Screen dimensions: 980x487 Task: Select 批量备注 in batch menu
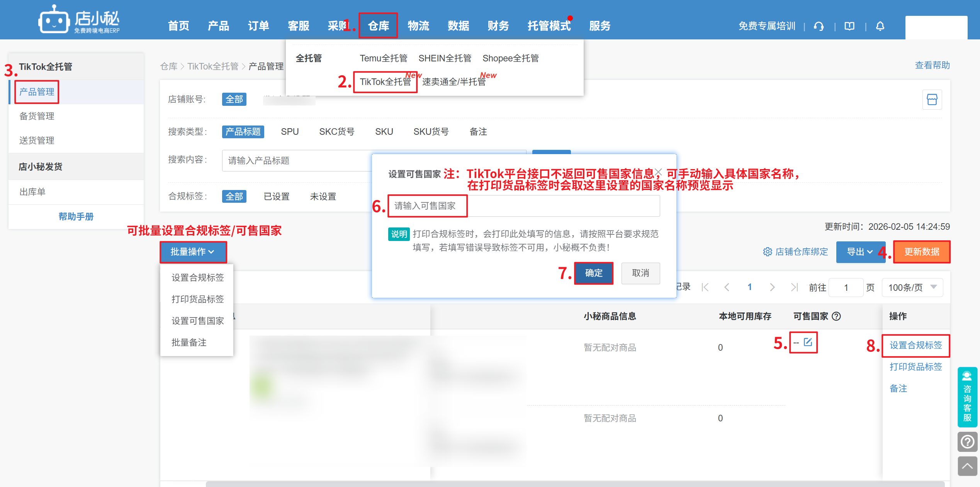[x=189, y=343]
